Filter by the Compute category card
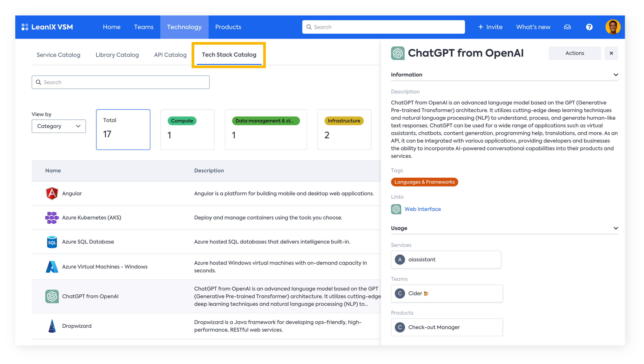Image resolution: width=644 pixels, height=364 pixels. [187, 130]
